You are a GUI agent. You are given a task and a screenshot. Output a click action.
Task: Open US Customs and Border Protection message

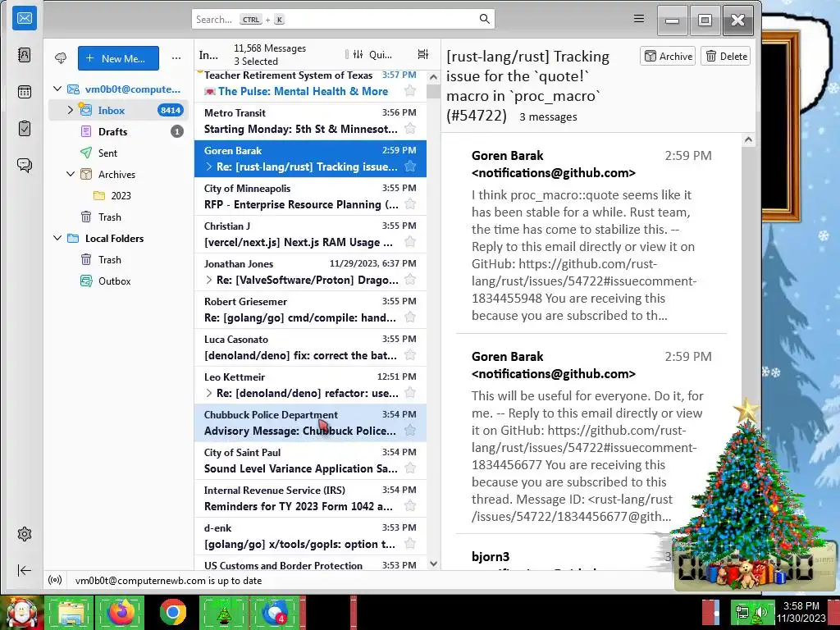point(310,564)
